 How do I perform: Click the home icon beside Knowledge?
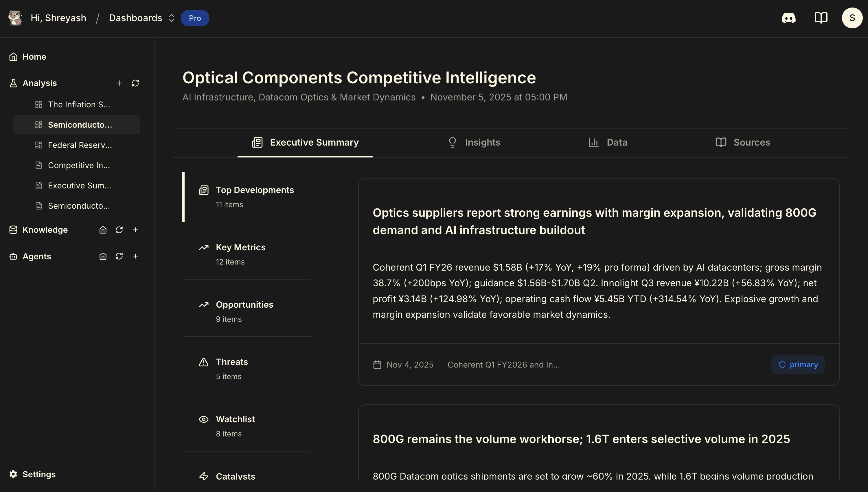103,230
